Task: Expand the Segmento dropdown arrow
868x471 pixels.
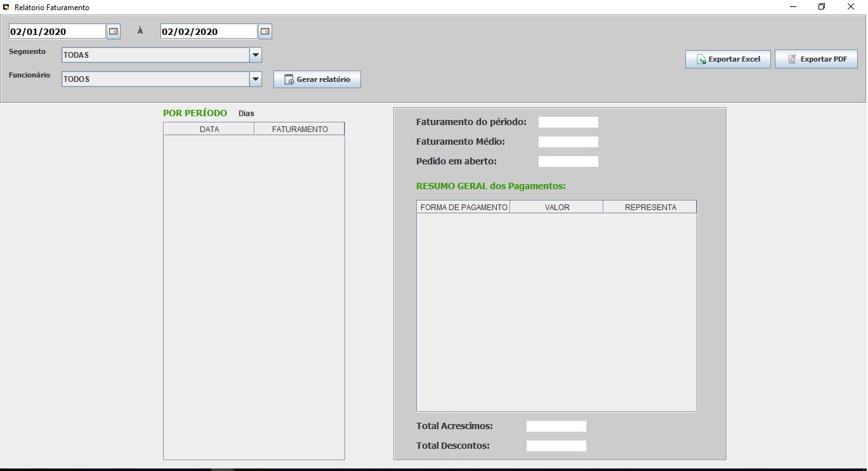Action: pyautogui.click(x=256, y=55)
